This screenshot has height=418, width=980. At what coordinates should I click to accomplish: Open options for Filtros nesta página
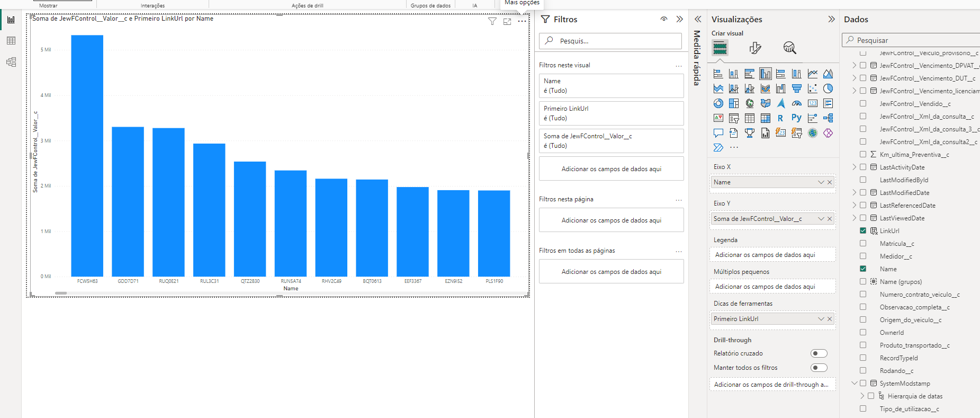(679, 200)
